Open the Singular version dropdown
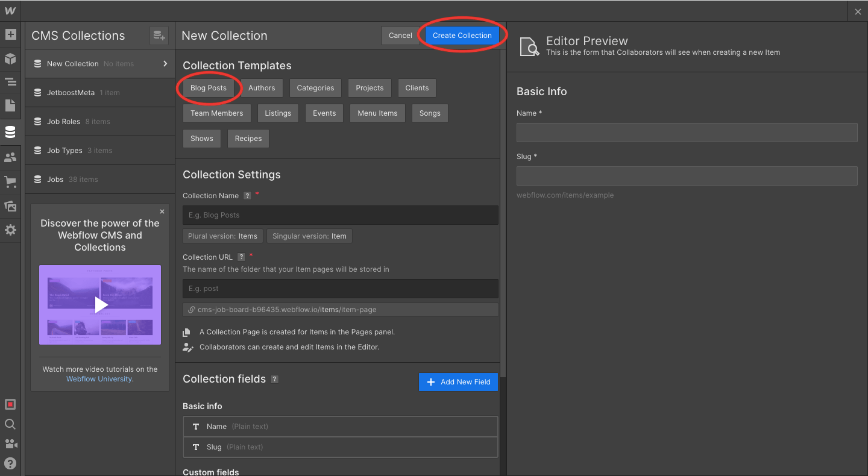868x476 pixels. (309, 236)
